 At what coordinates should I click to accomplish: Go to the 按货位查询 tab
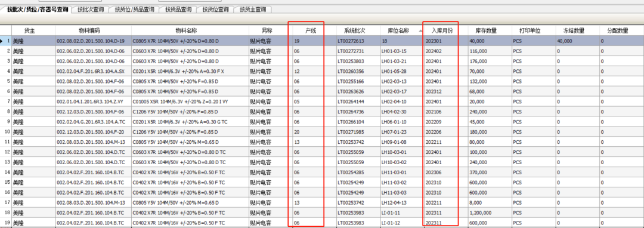tap(215, 10)
